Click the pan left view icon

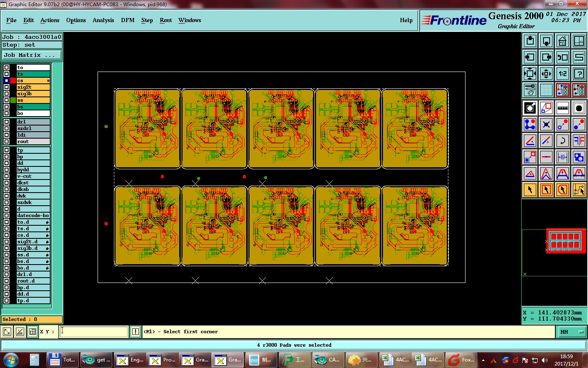tap(530, 57)
